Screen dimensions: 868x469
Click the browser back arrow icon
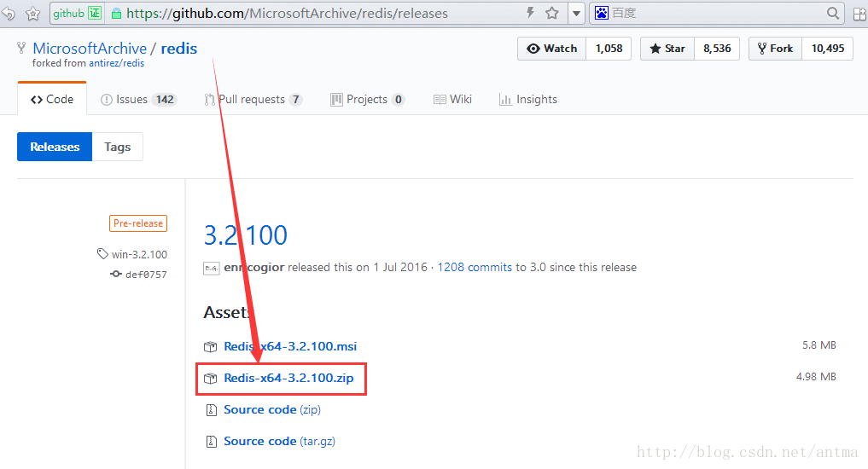click(x=8, y=13)
